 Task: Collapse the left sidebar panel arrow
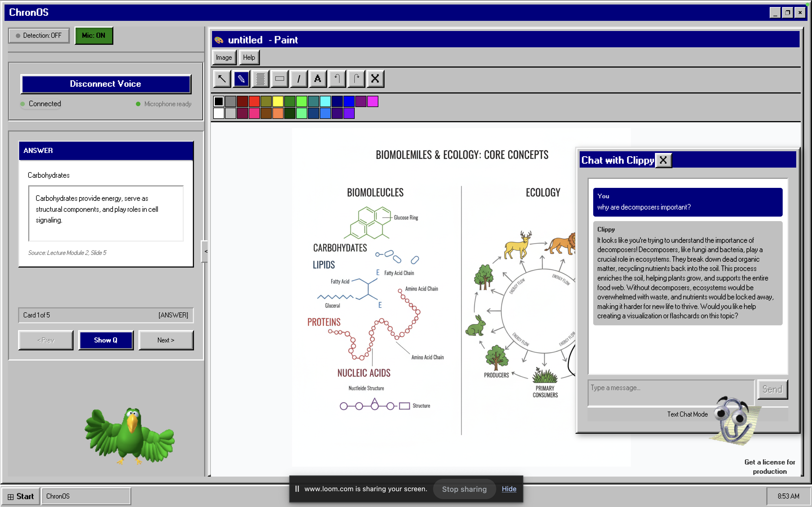(205, 251)
